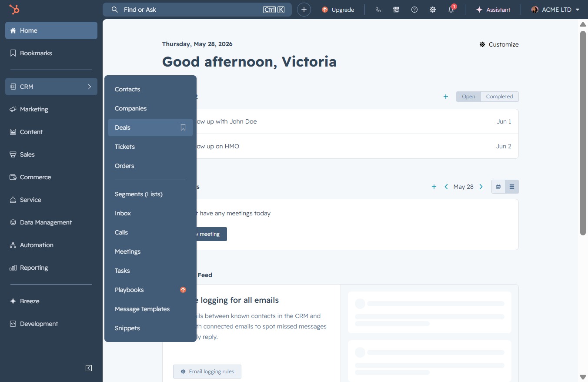Select Deals from CRM flyout
This screenshot has width=588, height=382.
coord(150,127)
